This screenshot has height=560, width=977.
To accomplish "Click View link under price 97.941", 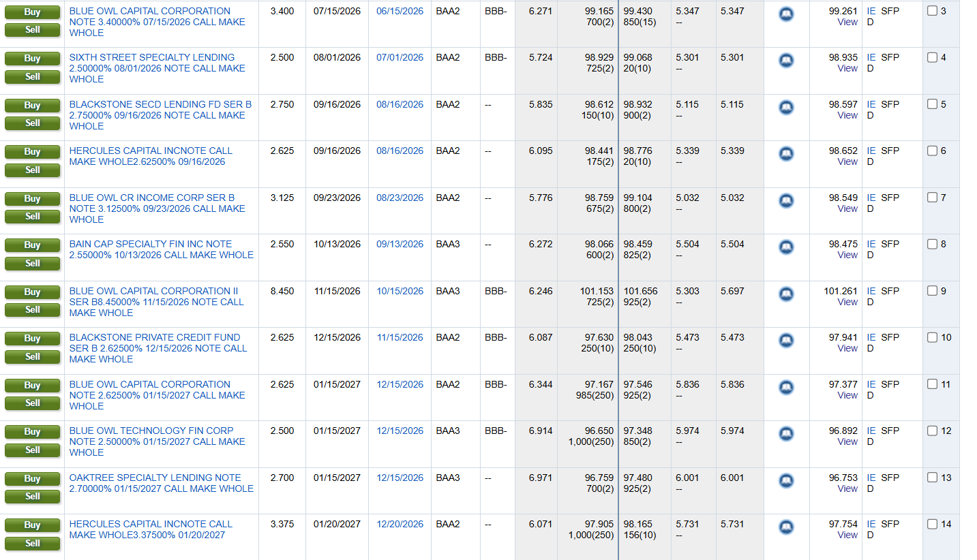I will pyautogui.click(x=847, y=348).
